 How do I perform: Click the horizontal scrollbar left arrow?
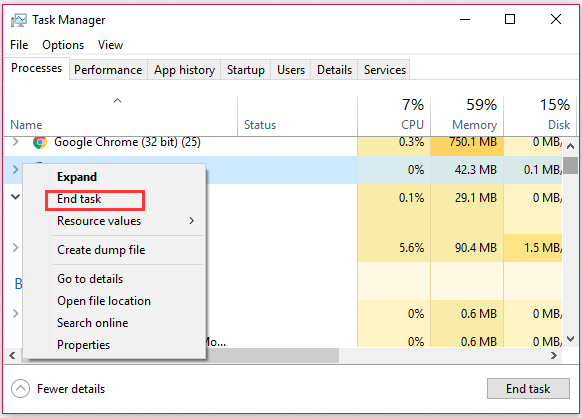(12, 356)
